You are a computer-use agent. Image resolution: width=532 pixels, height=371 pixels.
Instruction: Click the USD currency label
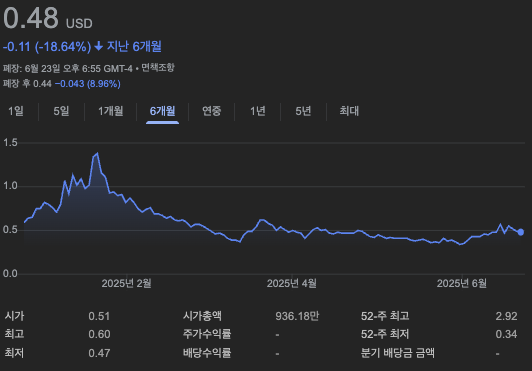pyautogui.click(x=79, y=24)
